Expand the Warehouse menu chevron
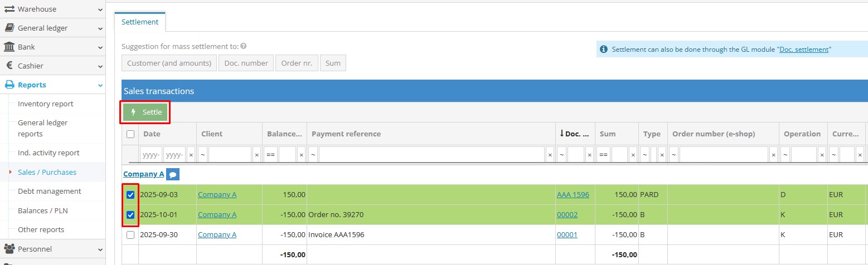 tap(100, 9)
